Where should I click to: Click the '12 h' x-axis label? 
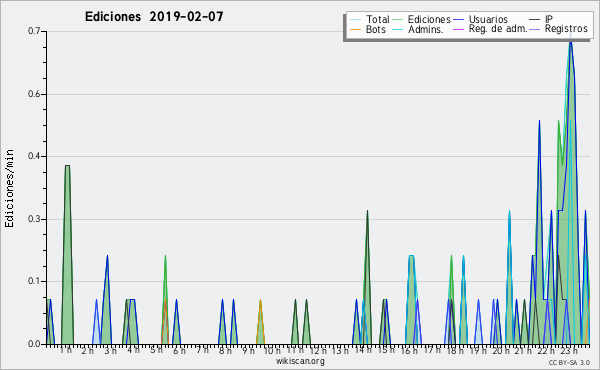click(318, 350)
